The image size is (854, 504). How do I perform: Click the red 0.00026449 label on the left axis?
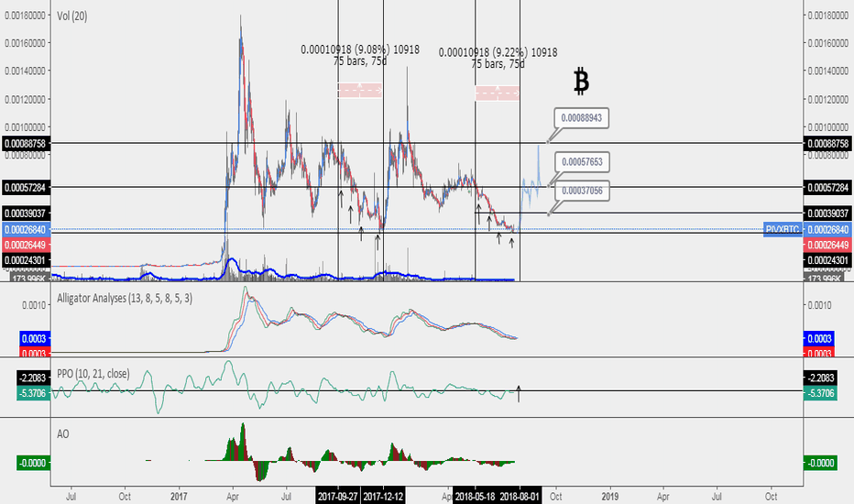pyautogui.click(x=25, y=245)
